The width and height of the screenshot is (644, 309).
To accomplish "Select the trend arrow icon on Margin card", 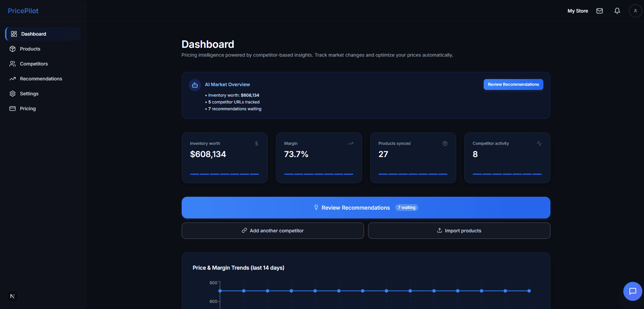I will (x=351, y=143).
